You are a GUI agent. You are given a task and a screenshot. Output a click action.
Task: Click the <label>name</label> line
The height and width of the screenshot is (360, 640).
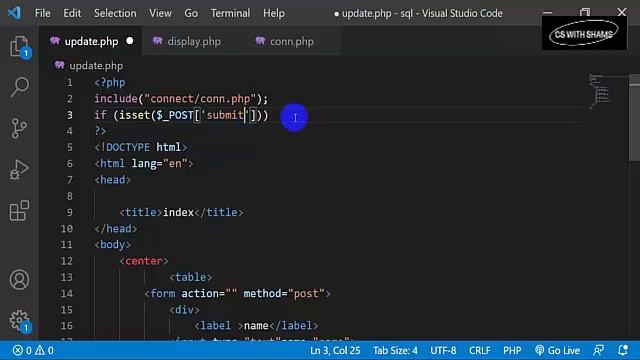pos(256,326)
